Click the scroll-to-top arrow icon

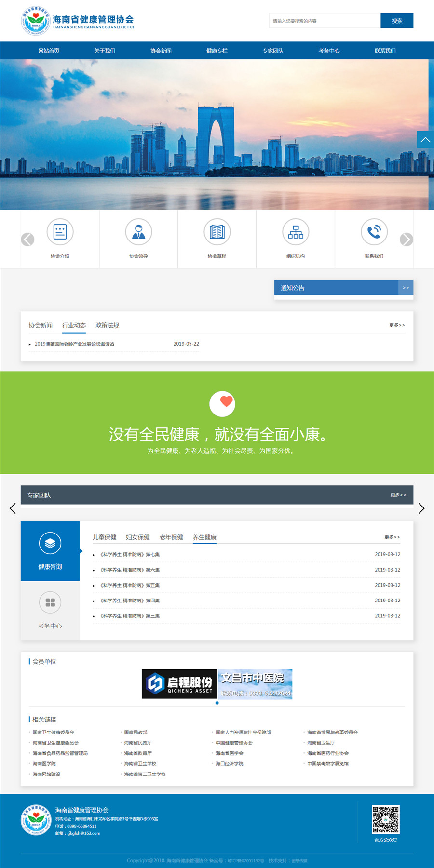(x=425, y=140)
